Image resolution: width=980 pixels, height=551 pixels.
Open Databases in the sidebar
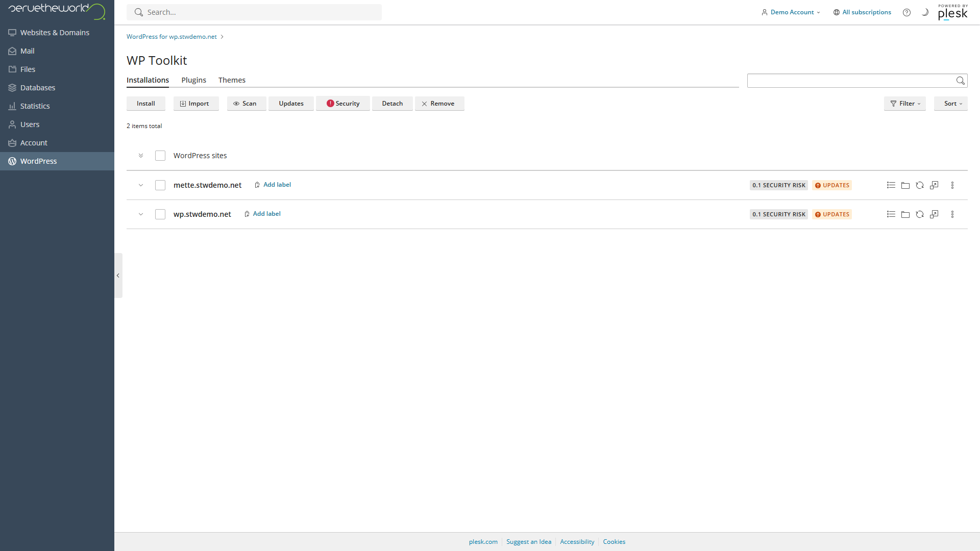coord(57,88)
